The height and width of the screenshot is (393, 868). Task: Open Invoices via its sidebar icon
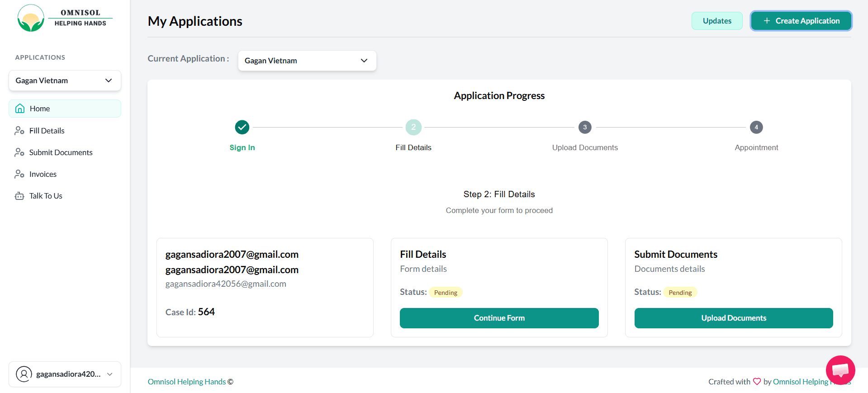(19, 174)
